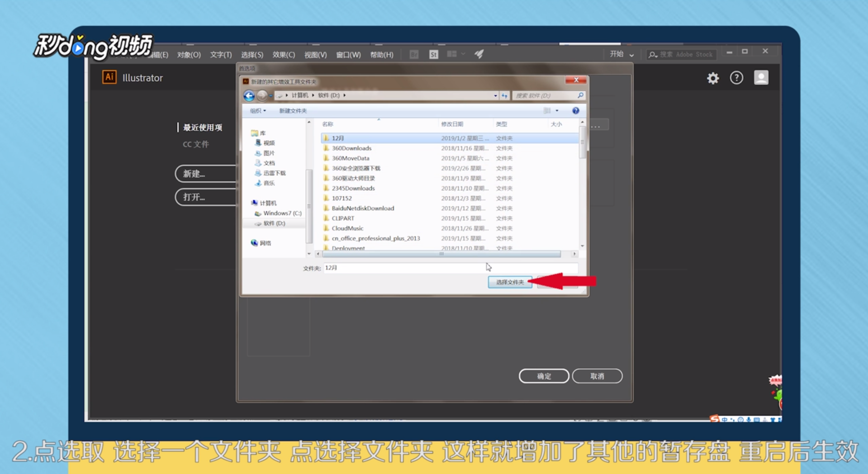Viewport: 868px width, 474px height.
Task: Select 迅雷下载 in navigation pane
Action: (270, 173)
